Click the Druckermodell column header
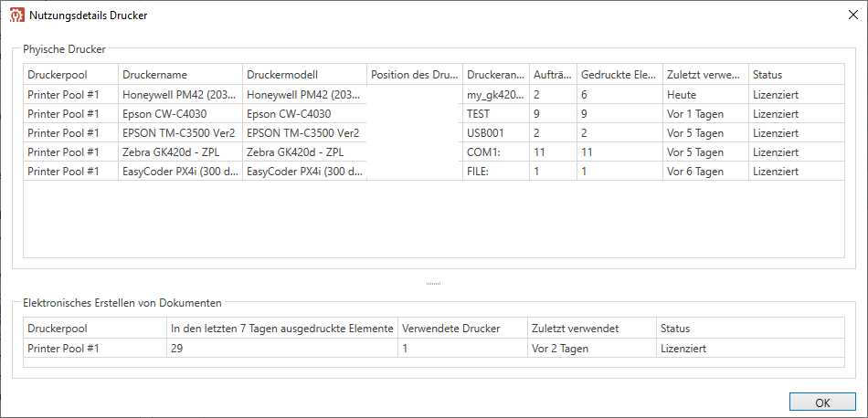The height and width of the screenshot is (418, 868). point(303,75)
